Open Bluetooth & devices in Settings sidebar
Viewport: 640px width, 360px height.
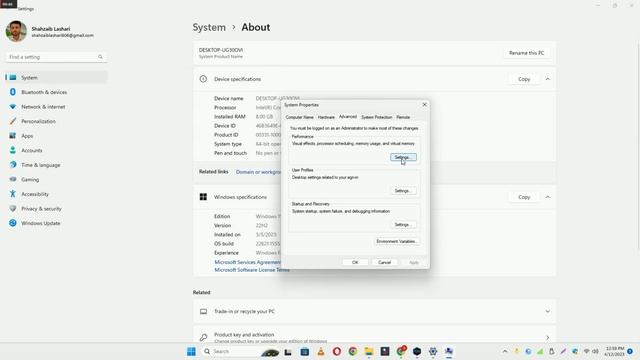coord(56,92)
